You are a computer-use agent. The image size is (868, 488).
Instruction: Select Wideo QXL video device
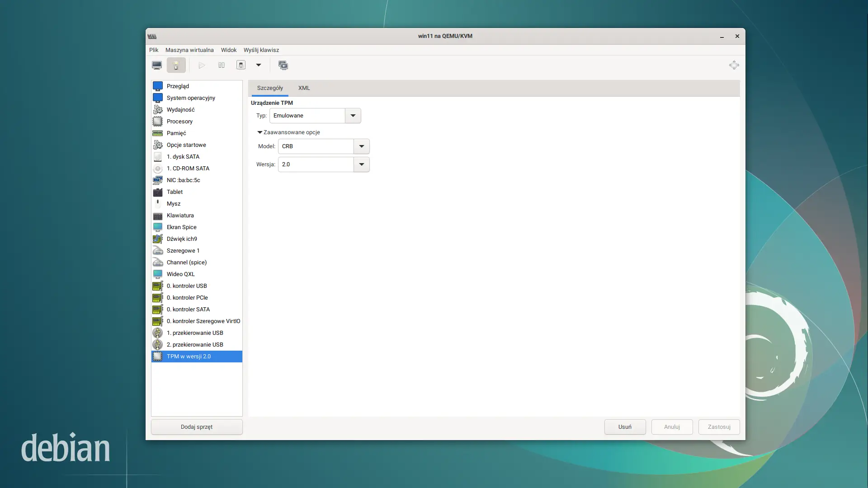197,274
